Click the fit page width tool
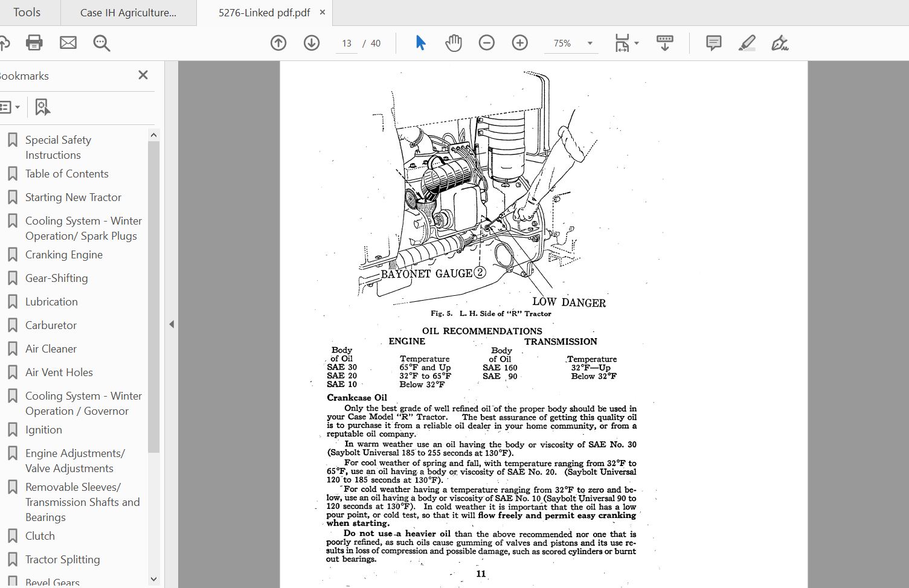 (622, 43)
